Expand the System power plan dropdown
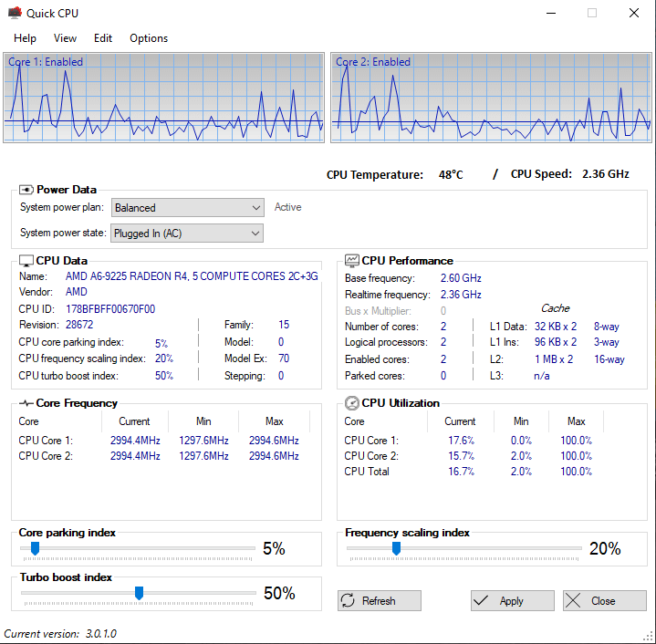Image resolution: width=656 pixels, height=644 pixels. [187, 208]
